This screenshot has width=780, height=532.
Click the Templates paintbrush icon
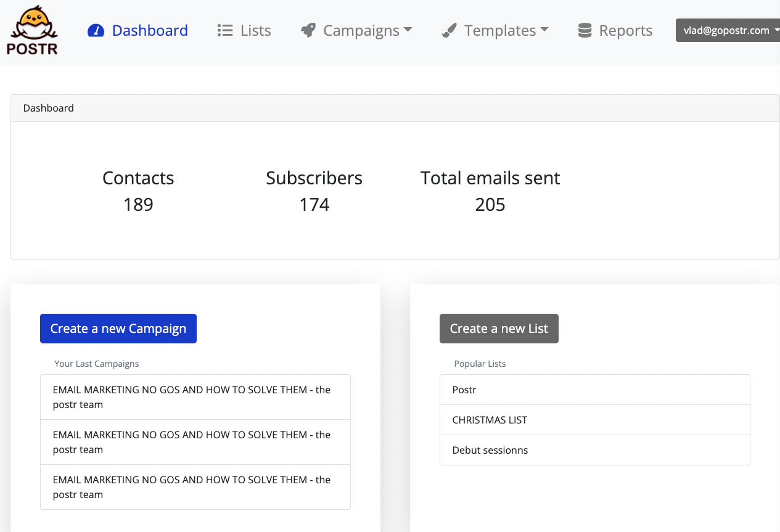[450, 30]
